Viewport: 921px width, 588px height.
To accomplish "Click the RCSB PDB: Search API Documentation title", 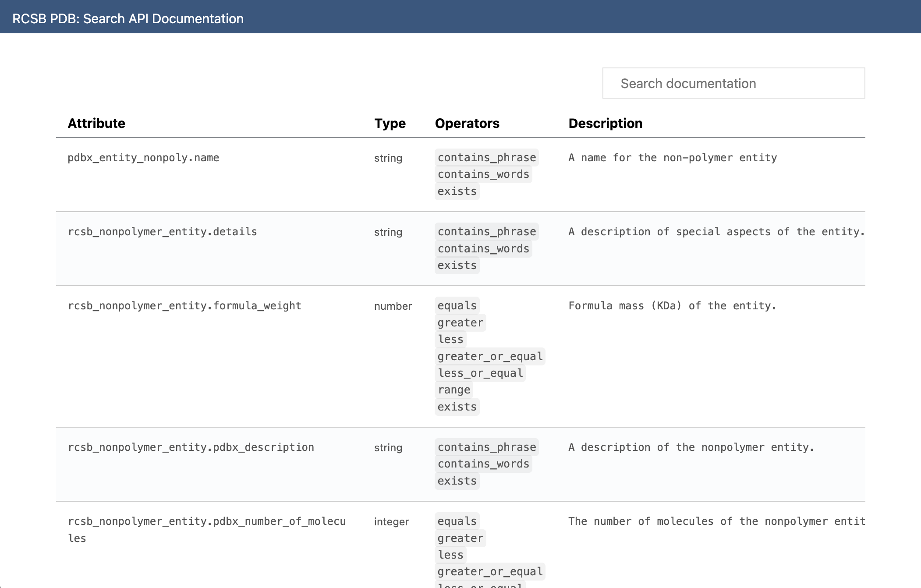I will [x=128, y=18].
